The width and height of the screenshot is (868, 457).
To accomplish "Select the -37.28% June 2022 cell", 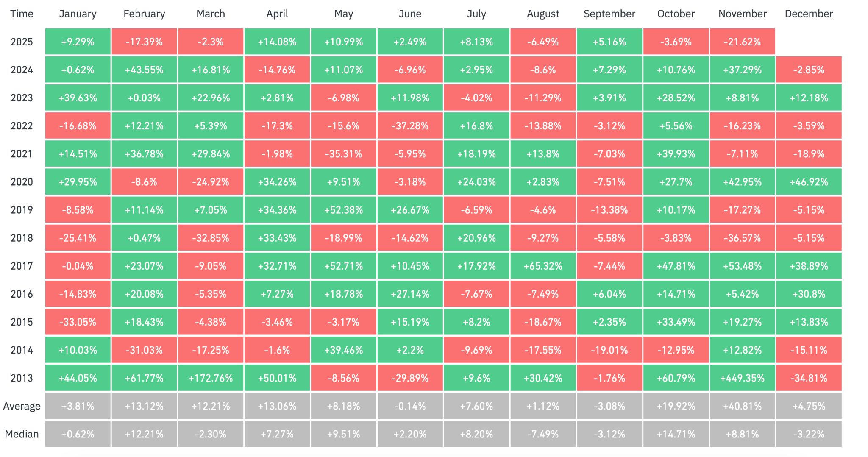I will (x=410, y=126).
